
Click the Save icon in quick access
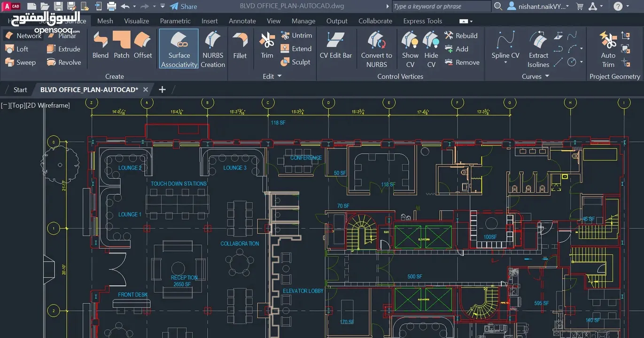58,7
